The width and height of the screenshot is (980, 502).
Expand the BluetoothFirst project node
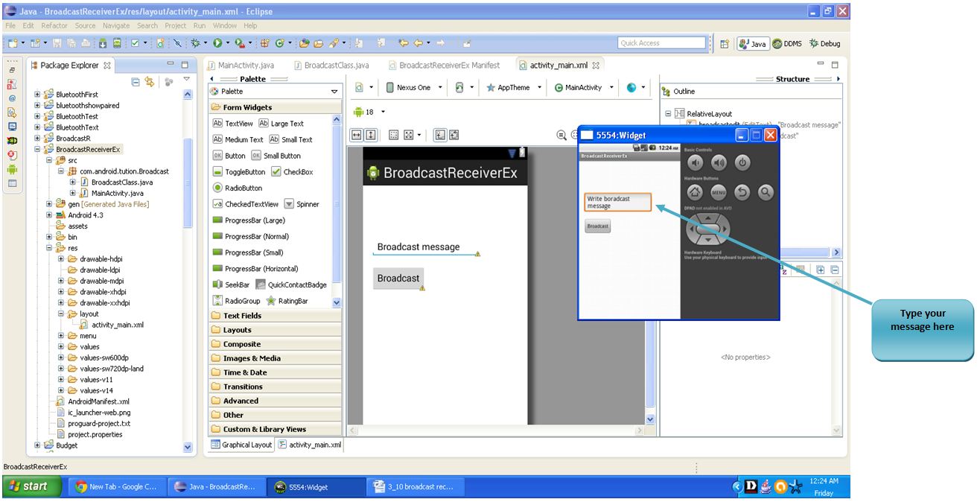click(38, 95)
